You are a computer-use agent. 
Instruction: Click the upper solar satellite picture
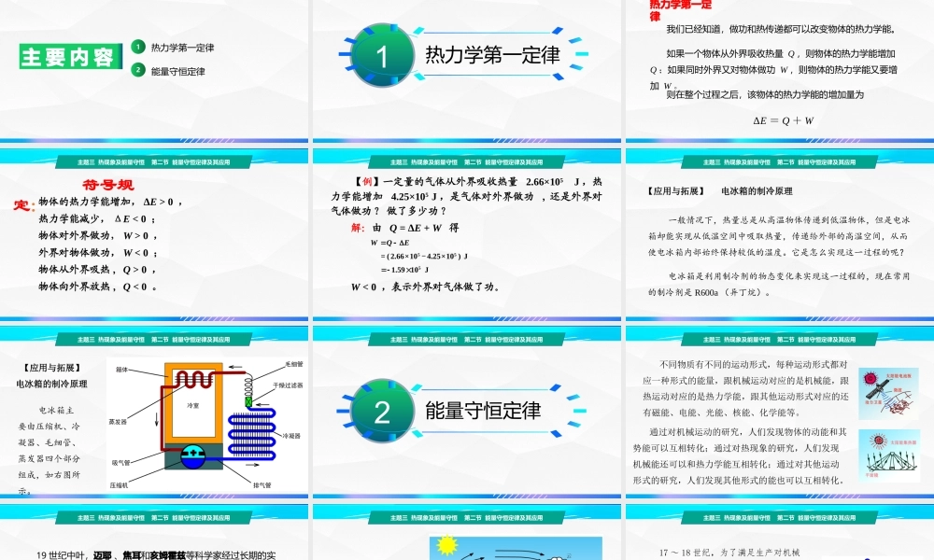tap(888, 394)
